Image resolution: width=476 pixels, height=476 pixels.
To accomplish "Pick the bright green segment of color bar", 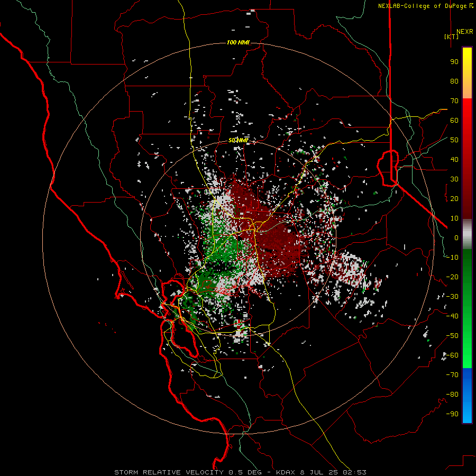I will (x=467, y=349).
